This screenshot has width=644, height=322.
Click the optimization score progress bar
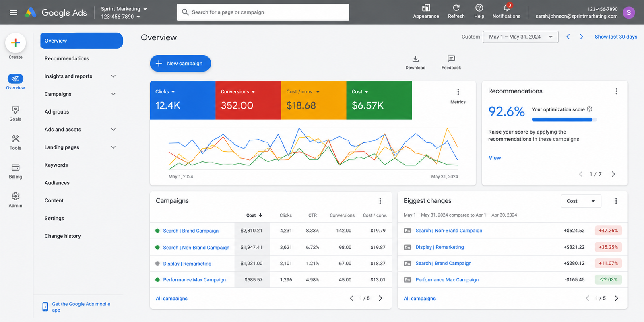tap(564, 120)
